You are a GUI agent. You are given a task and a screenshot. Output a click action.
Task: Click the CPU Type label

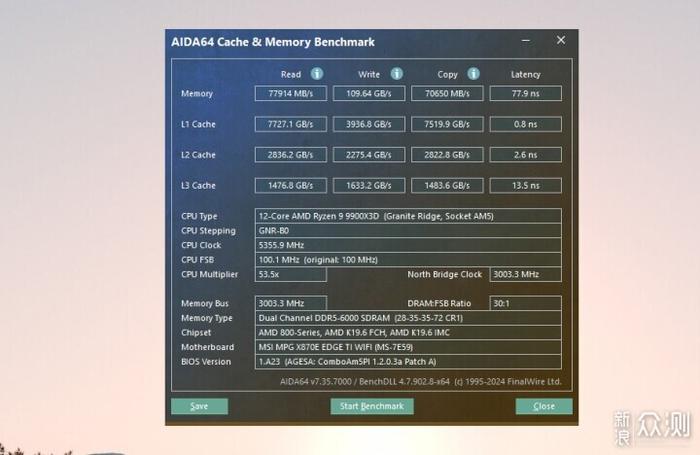(x=199, y=216)
